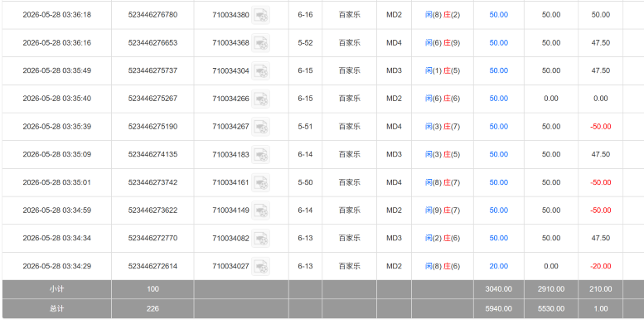
Task: Select result 闲(9) 庄(7)
Action: point(443,210)
